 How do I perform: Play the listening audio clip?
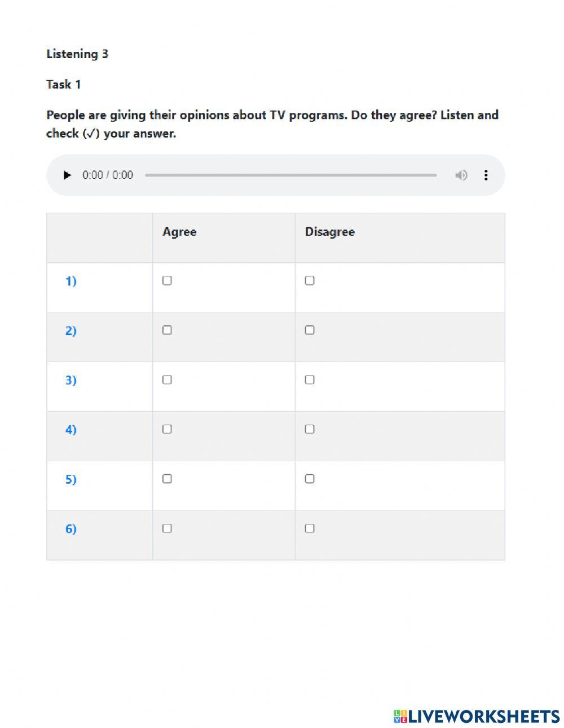(67, 175)
